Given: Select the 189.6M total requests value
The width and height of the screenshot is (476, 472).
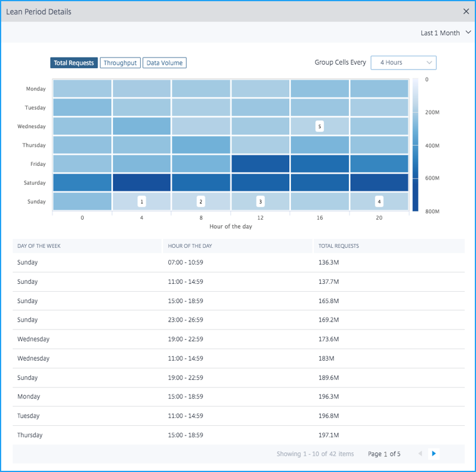Looking at the screenshot, I should coord(329,377).
